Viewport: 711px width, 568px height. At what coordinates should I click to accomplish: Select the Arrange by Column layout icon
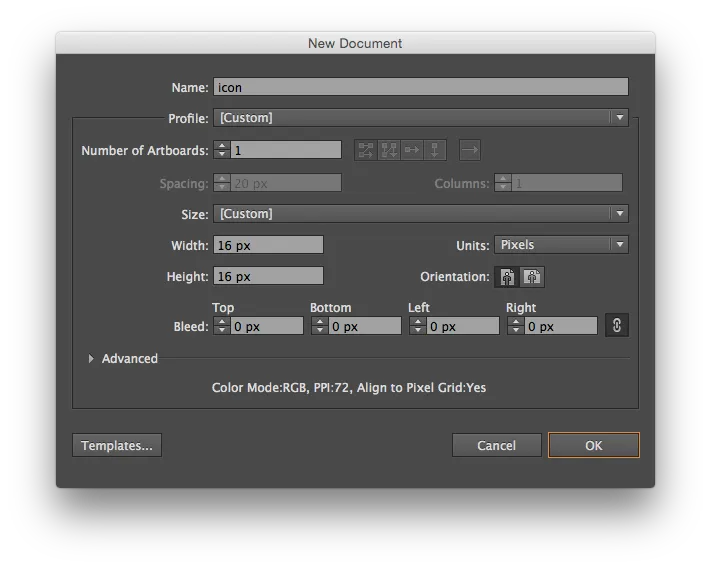click(435, 150)
